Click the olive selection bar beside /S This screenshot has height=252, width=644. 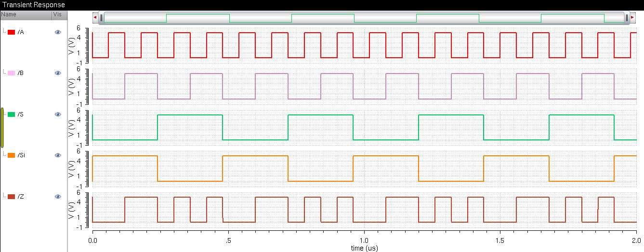[2, 127]
